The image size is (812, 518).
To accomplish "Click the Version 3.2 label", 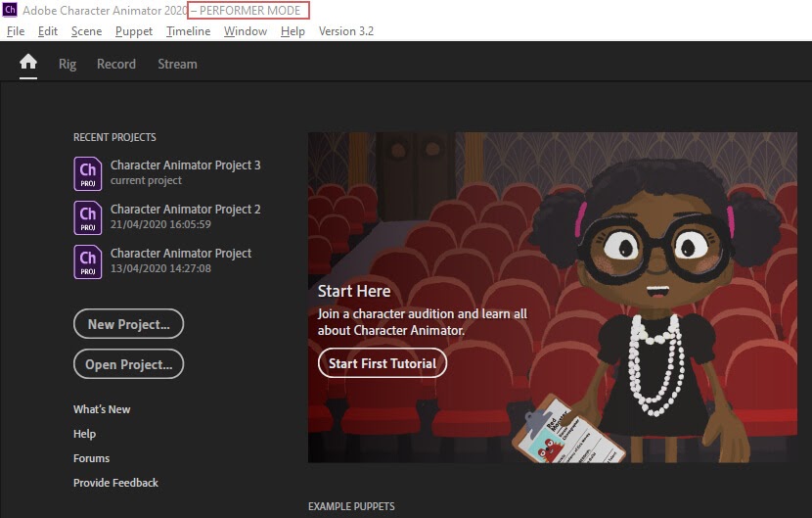I will (346, 31).
